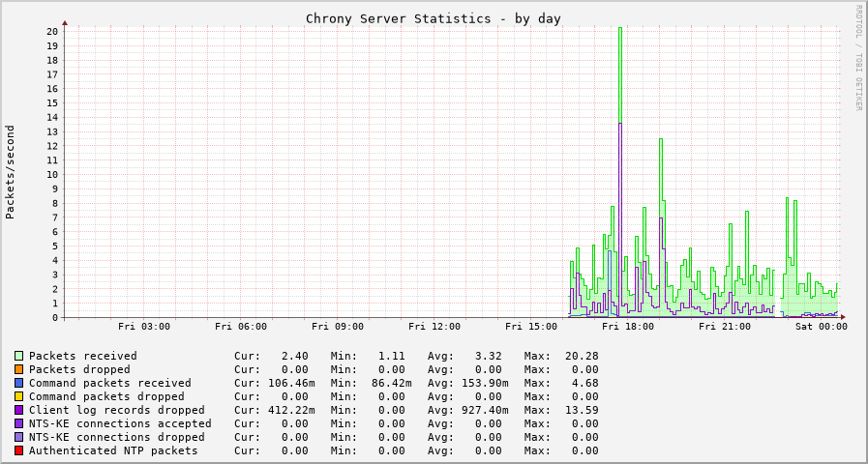Click the 'NTS-KE connections accepted' legend label
The image size is (868, 464).
pyautogui.click(x=120, y=423)
